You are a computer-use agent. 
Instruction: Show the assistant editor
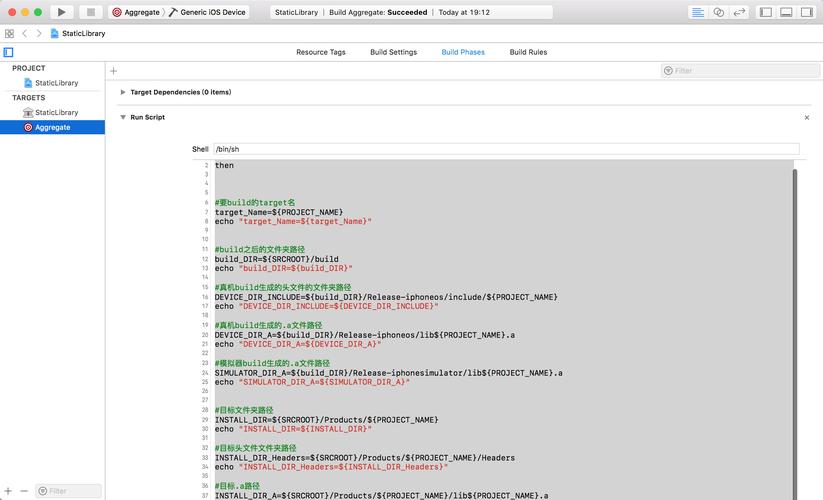(719, 12)
